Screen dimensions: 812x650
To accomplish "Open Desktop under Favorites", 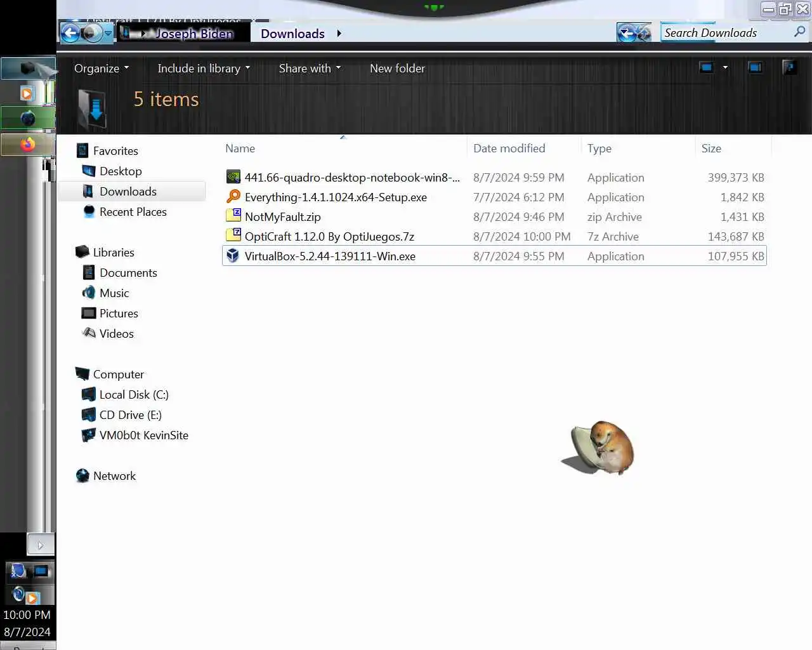I will tap(121, 171).
